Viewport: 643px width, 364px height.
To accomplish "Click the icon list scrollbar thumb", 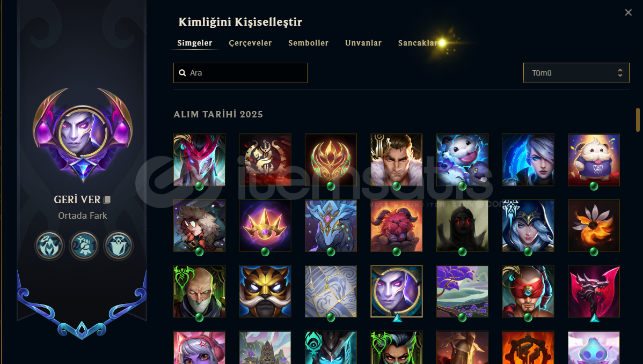I will 638,120.
